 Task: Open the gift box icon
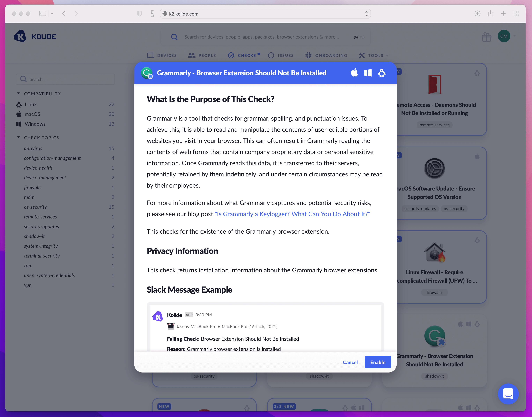486,37
